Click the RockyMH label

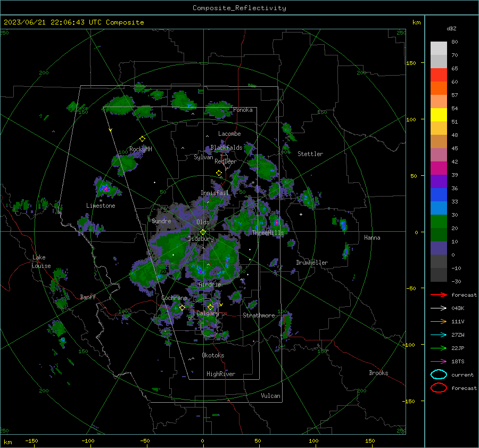pos(141,149)
